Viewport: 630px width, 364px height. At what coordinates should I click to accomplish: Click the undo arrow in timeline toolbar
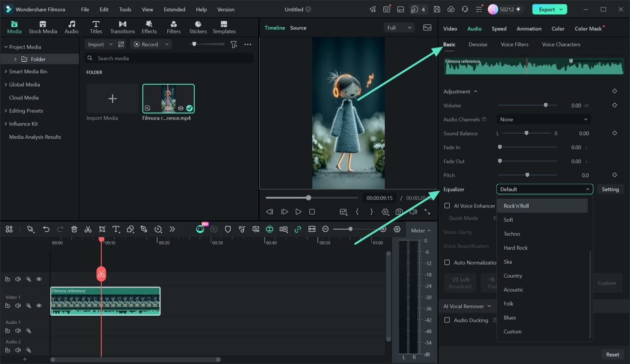(46, 229)
